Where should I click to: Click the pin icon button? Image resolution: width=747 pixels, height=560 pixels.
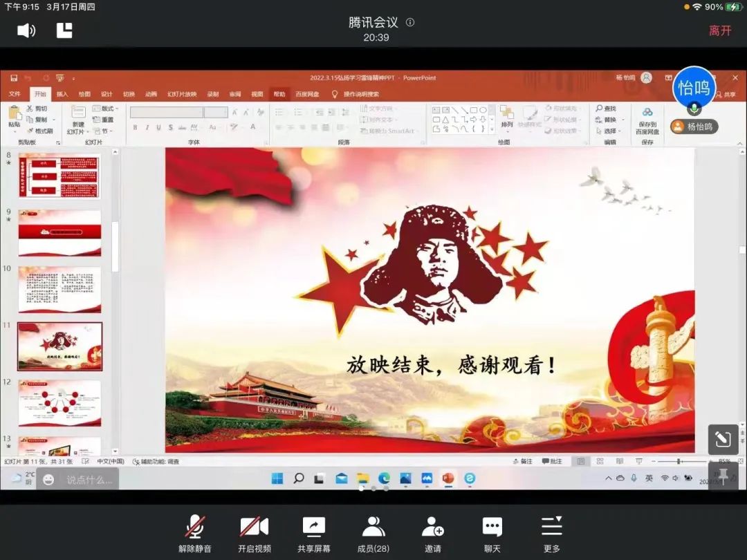723,476
